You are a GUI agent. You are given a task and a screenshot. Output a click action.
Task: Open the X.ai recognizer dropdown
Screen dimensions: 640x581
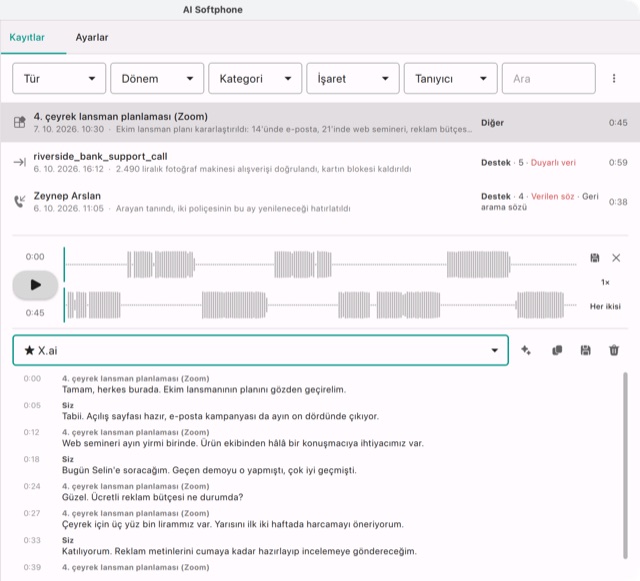pos(260,350)
